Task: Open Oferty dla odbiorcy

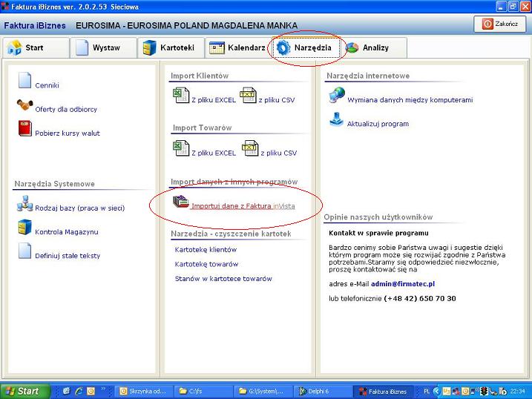Action: [x=66, y=110]
